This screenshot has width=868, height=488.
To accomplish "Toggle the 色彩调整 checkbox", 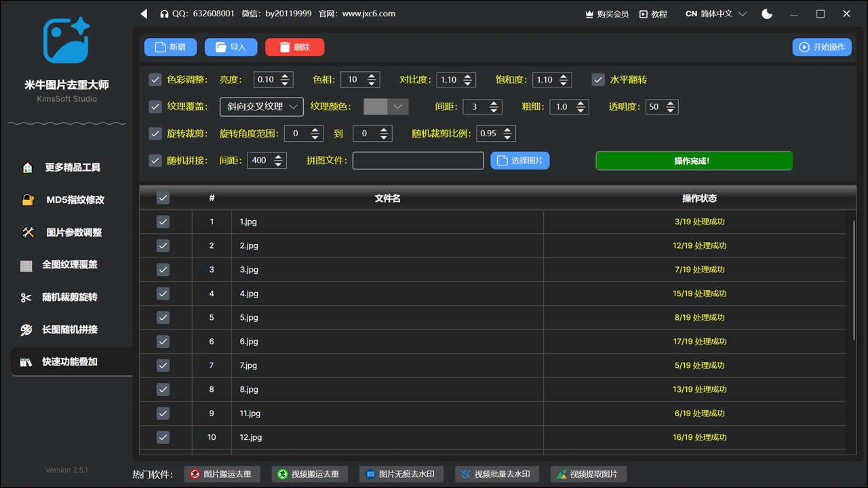I will click(155, 80).
